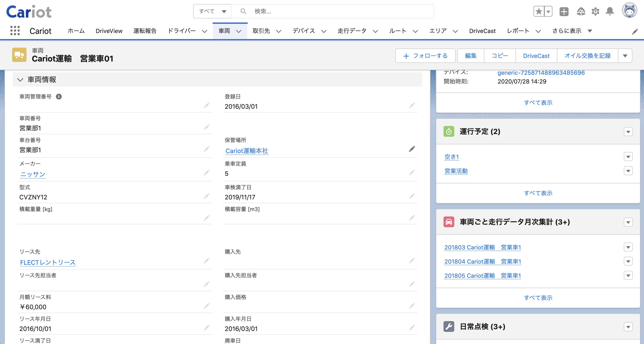The image size is (644, 344).
Task: Open row menu for 201804 Cariot運輸 営業車1
Action: (628, 261)
